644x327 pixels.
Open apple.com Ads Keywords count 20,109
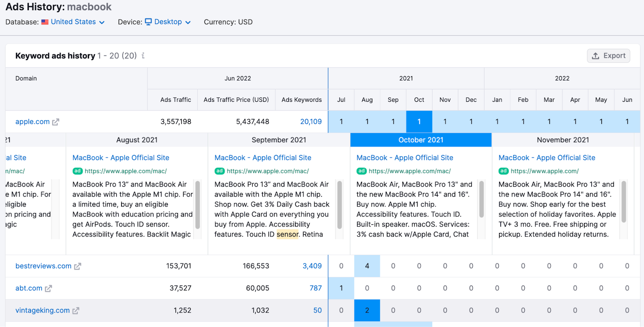coord(311,121)
